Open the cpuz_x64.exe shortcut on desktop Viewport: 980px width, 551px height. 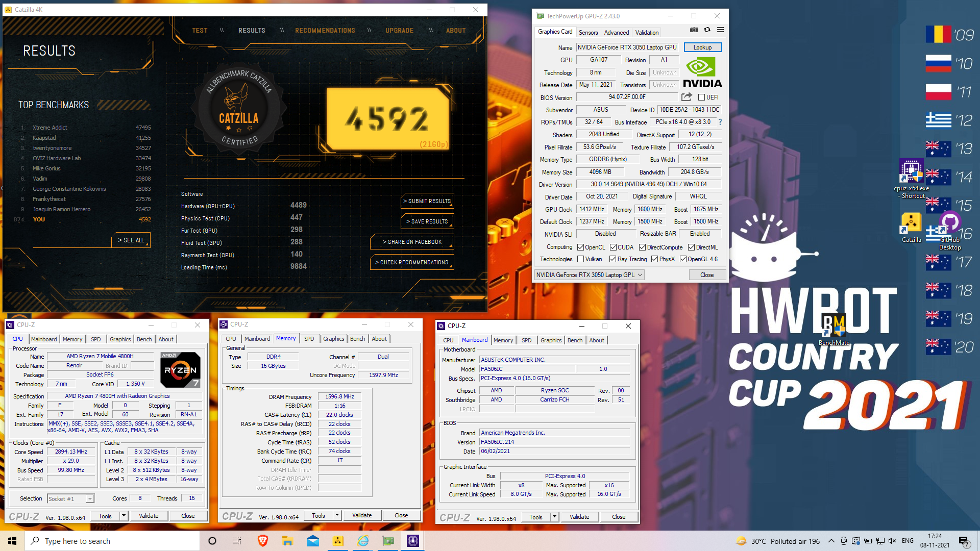912,179
